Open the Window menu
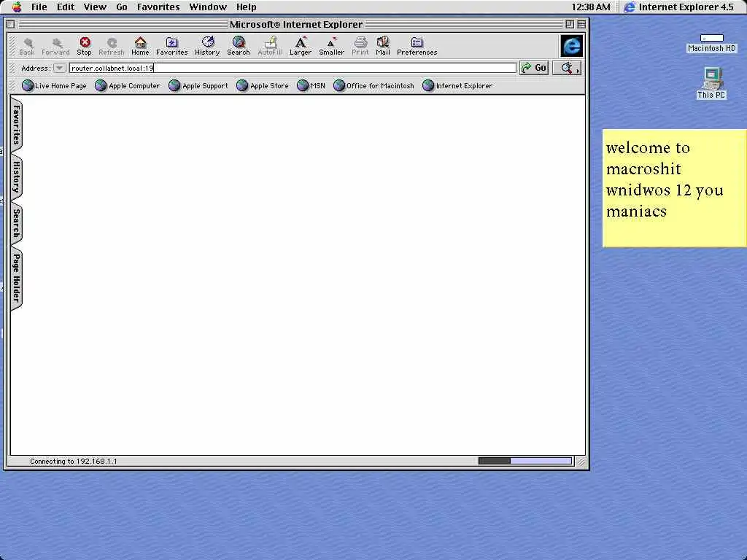Viewport: 747px width, 560px height. coord(208,7)
